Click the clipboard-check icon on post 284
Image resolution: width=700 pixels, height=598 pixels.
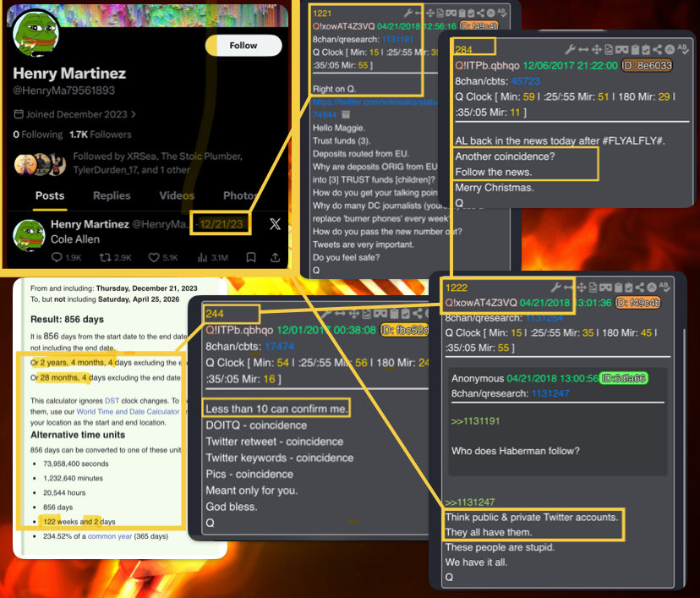coord(646,50)
